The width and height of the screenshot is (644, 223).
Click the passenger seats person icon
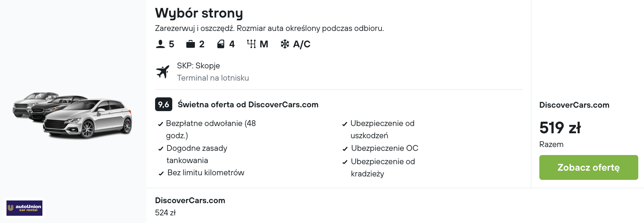click(160, 44)
